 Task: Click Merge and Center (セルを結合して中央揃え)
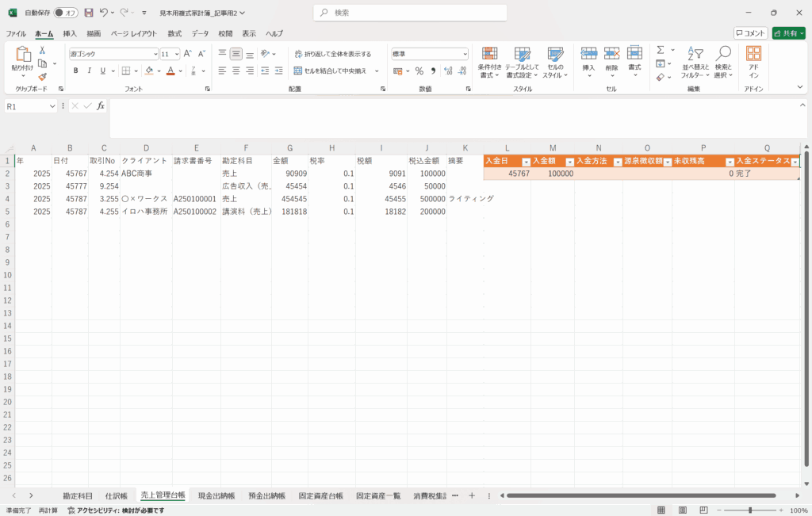point(331,71)
